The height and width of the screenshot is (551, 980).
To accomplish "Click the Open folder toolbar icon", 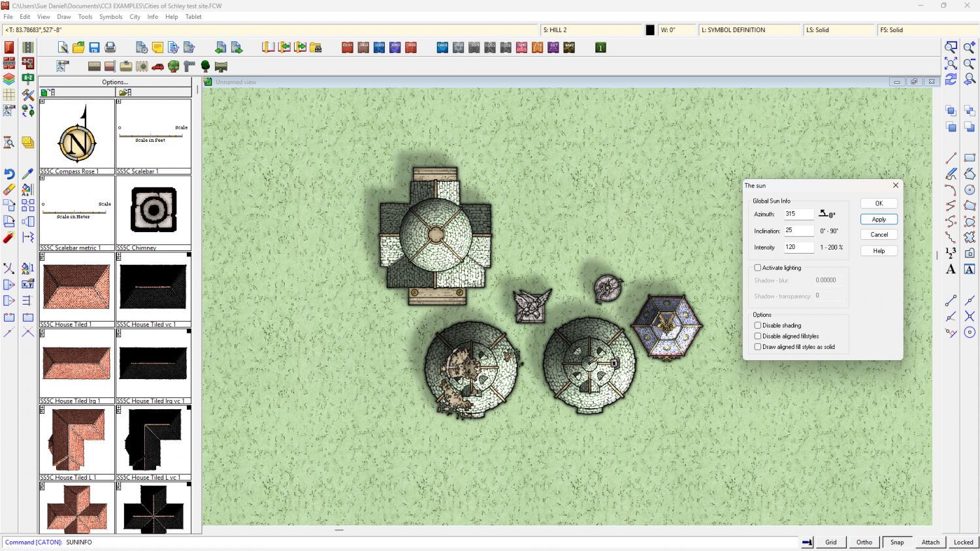I will pyautogui.click(x=78, y=48).
